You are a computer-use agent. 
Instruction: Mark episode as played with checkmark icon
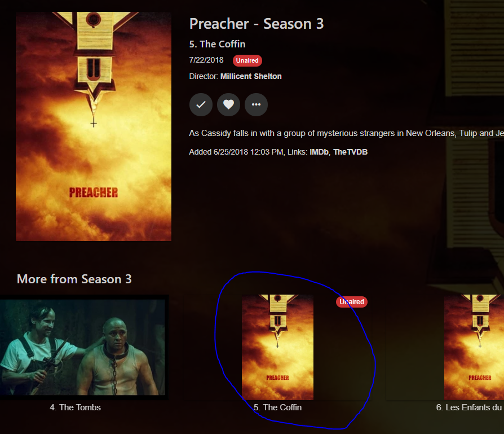201,104
